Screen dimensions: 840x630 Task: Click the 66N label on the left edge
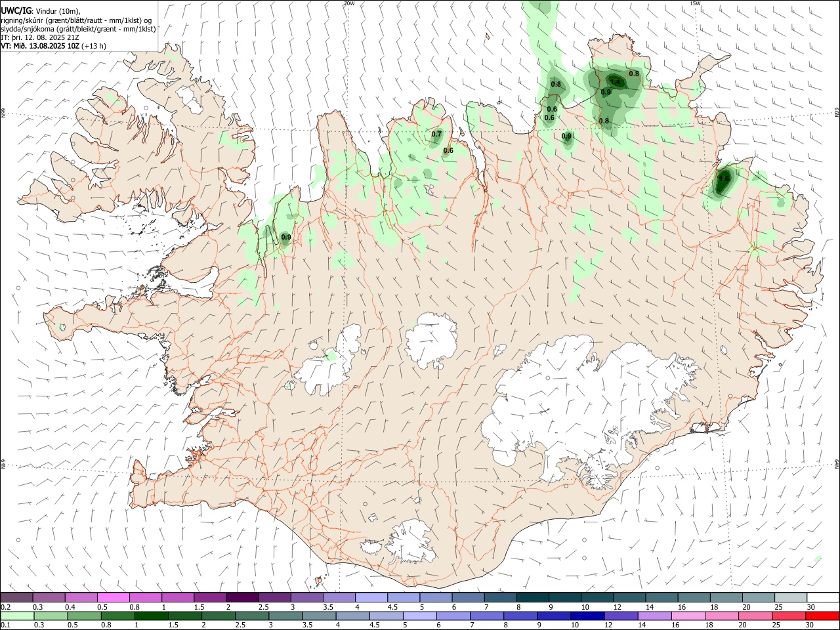click(3, 114)
